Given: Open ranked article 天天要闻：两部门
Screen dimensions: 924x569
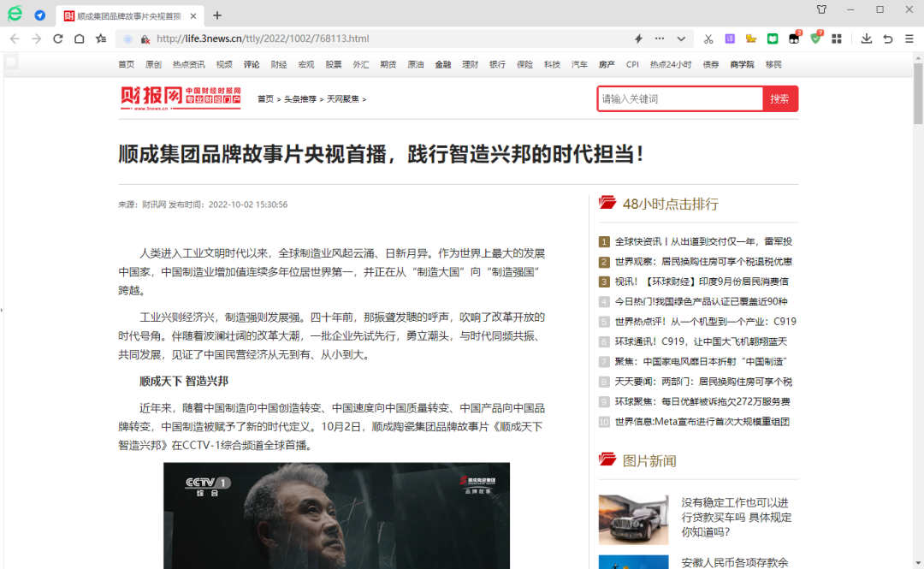Looking at the screenshot, I should [703, 382].
